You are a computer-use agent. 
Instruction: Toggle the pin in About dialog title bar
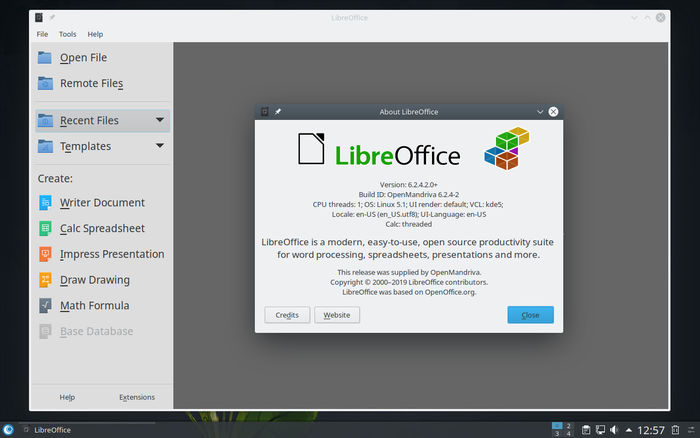[x=278, y=112]
